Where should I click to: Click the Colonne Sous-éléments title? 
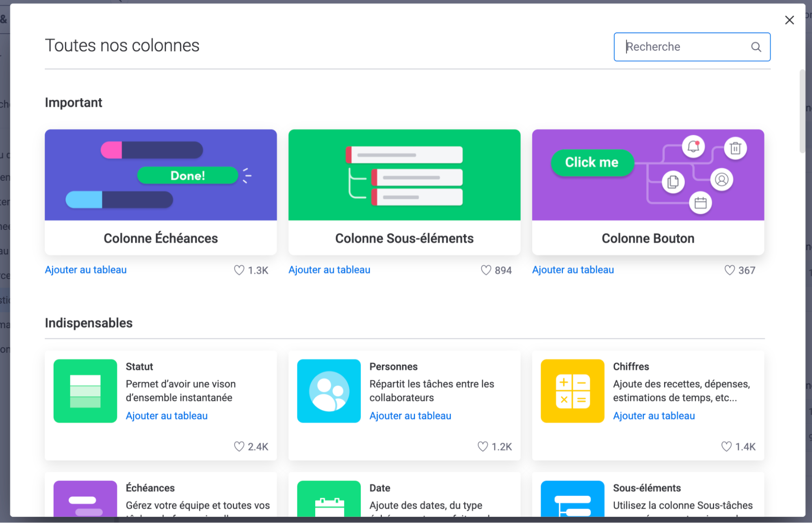(x=404, y=238)
